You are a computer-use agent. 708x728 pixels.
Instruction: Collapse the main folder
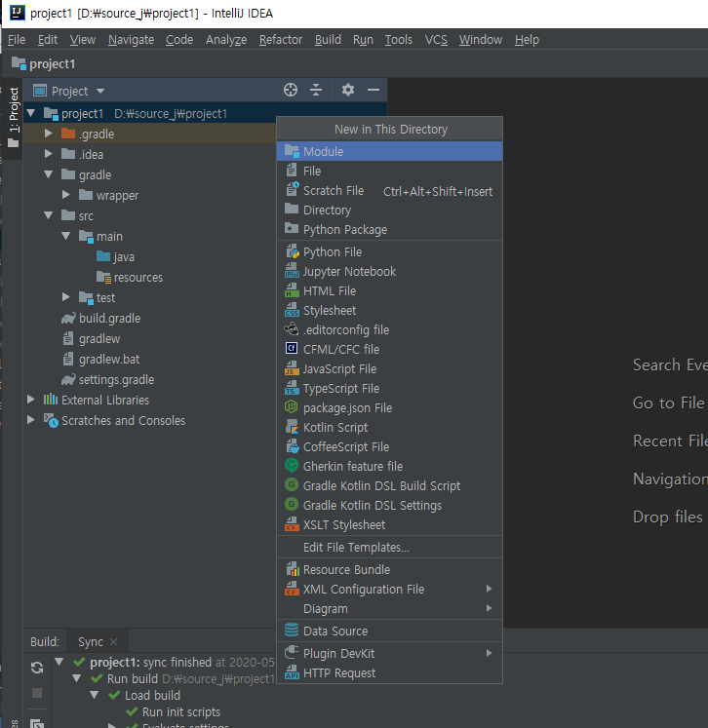pyautogui.click(x=66, y=236)
